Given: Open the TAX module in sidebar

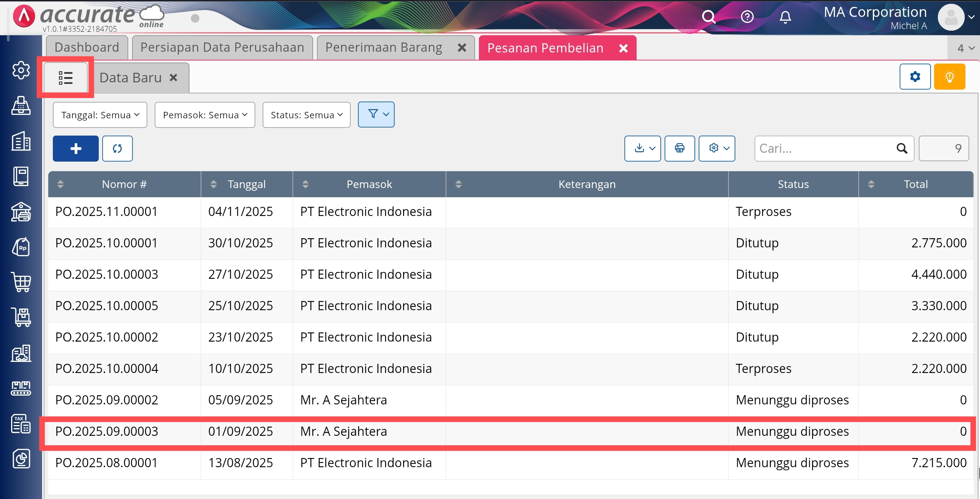Looking at the screenshot, I should pyautogui.click(x=21, y=424).
